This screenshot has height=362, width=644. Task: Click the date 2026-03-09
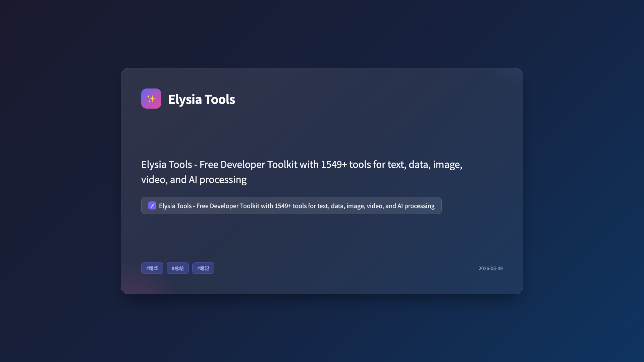(490, 268)
